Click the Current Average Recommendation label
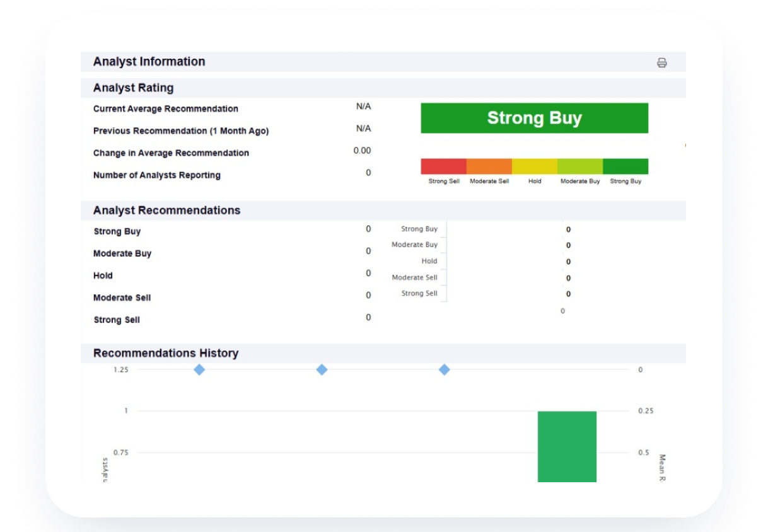768x532 pixels. coord(166,108)
